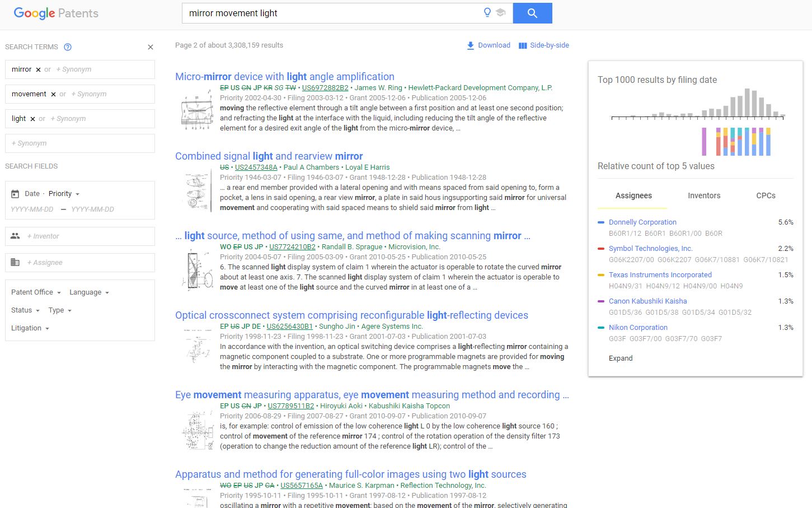
Task: Open 'Combined signal light and rearview mirror'
Action: click(269, 156)
